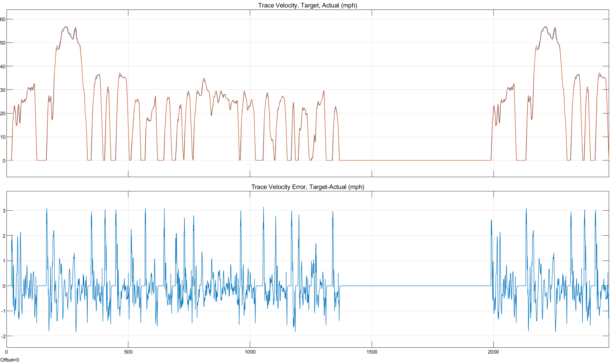Click the 50 tick label on upper plot
Image resolution: width=615 pixels, height=364 pixels.
[x=3, y=43]
